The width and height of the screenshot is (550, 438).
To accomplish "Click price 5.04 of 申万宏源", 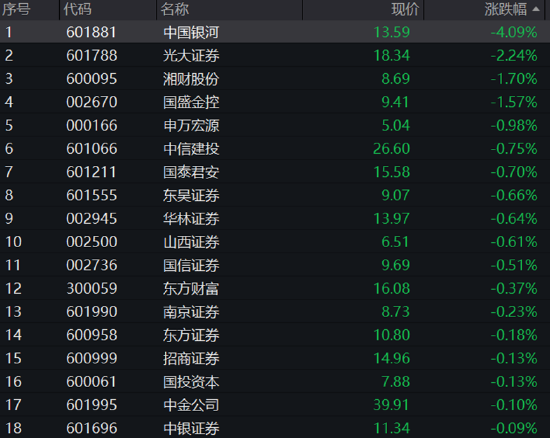I will pos(396,125).
